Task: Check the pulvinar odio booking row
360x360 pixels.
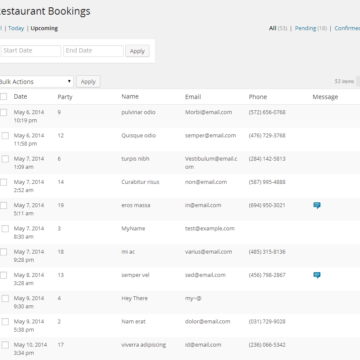Action: 4,112
